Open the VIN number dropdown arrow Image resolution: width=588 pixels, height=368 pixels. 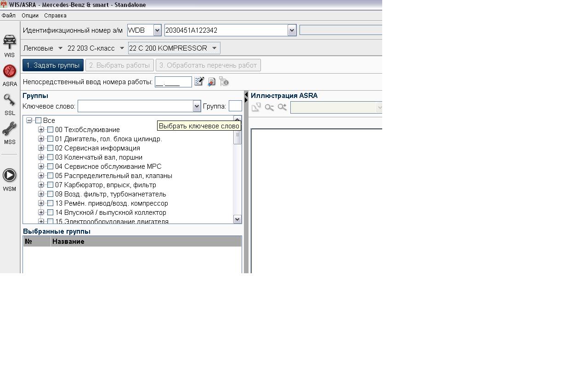292,30
